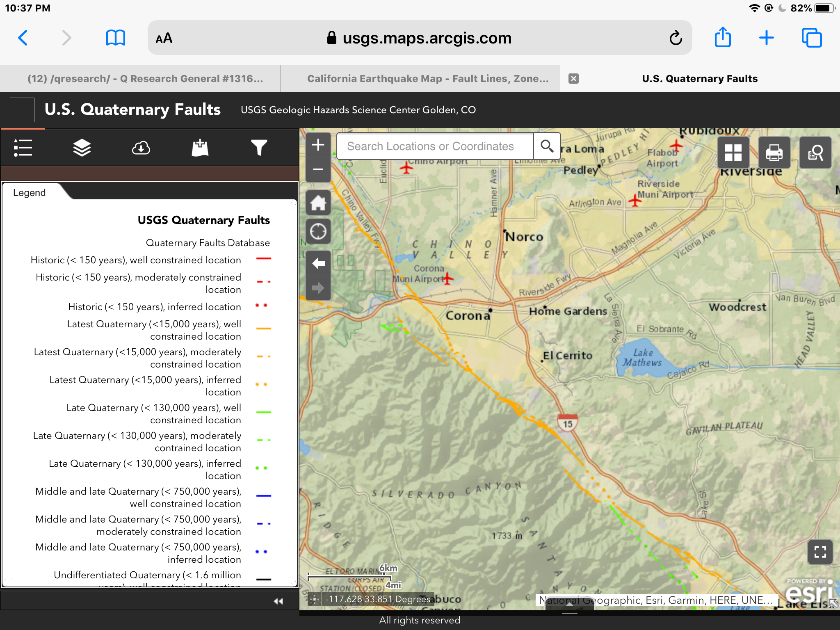Click 'Historic (< 150 years), inferred location' text

click(155, 307)
